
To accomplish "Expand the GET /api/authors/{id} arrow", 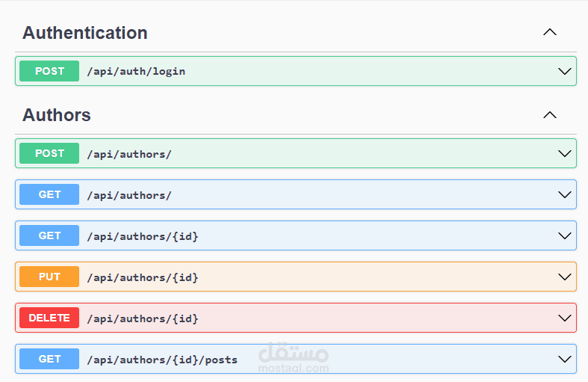I will [565, 235].
